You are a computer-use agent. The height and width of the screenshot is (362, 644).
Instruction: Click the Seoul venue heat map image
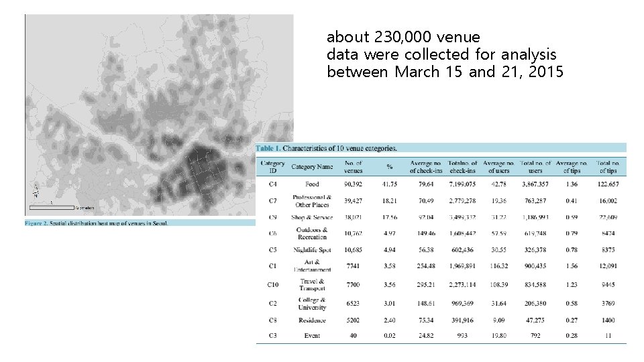pos(160,115)
